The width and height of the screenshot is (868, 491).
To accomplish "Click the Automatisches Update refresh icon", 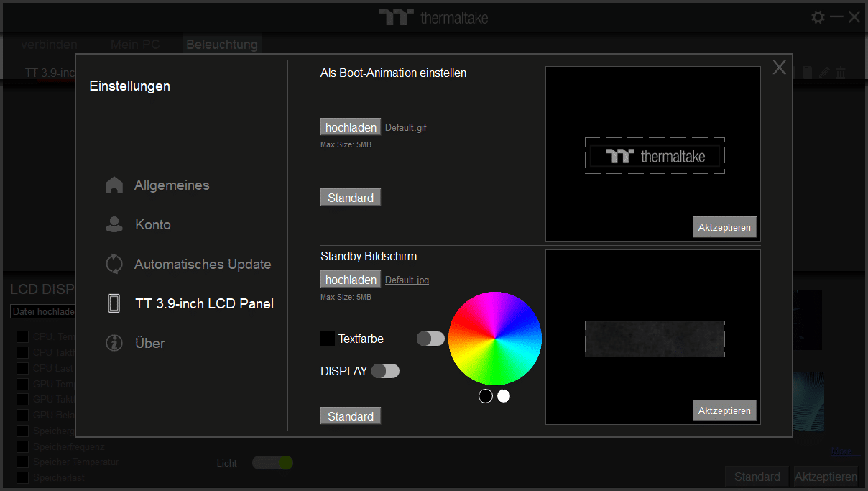I will click(114, 264).
